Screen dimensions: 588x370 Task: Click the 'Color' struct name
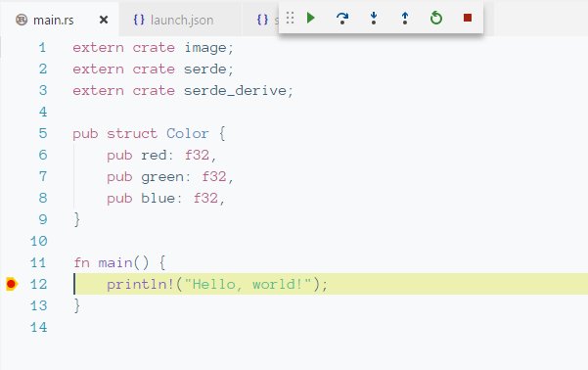click(x=188, y=133)
